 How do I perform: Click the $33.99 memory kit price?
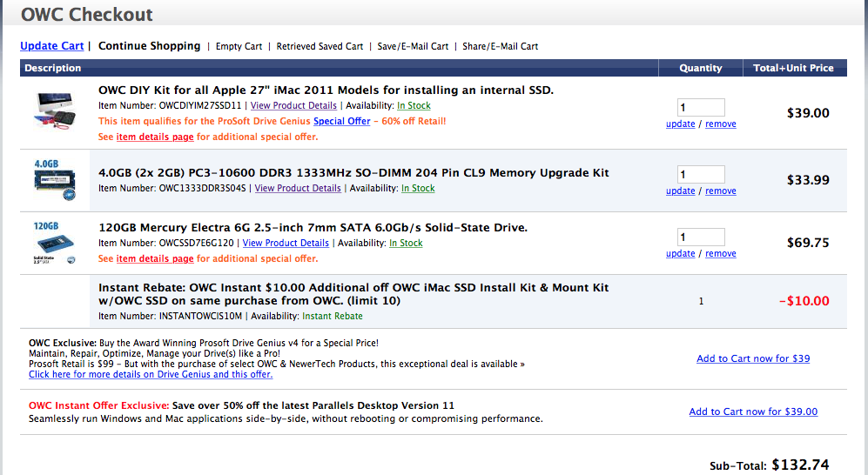click(x=808, y=180)
